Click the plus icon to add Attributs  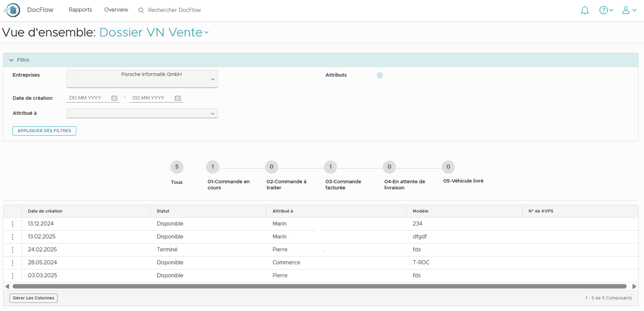pos(380,75)
